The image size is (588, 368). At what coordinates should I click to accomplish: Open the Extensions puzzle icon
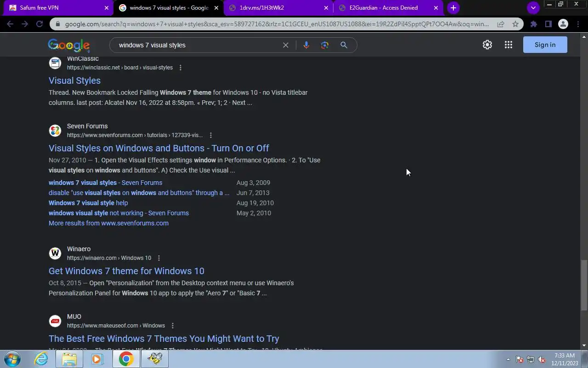(x=533, y=24)
